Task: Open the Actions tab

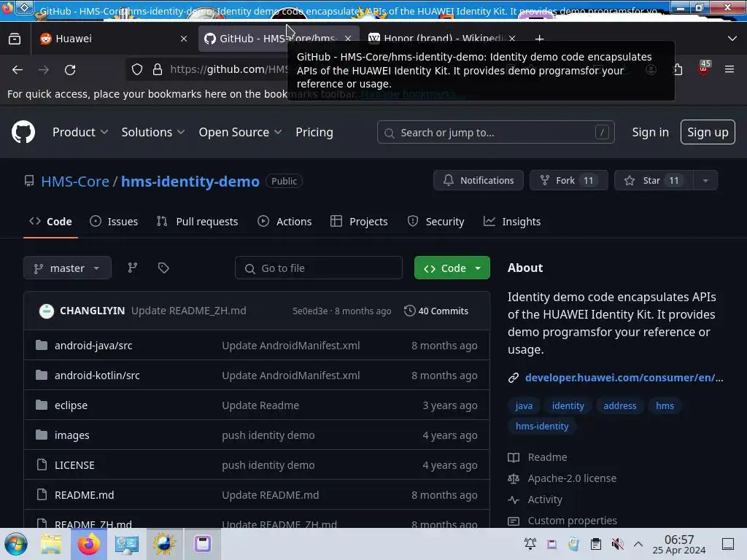Action: (285, 222)
